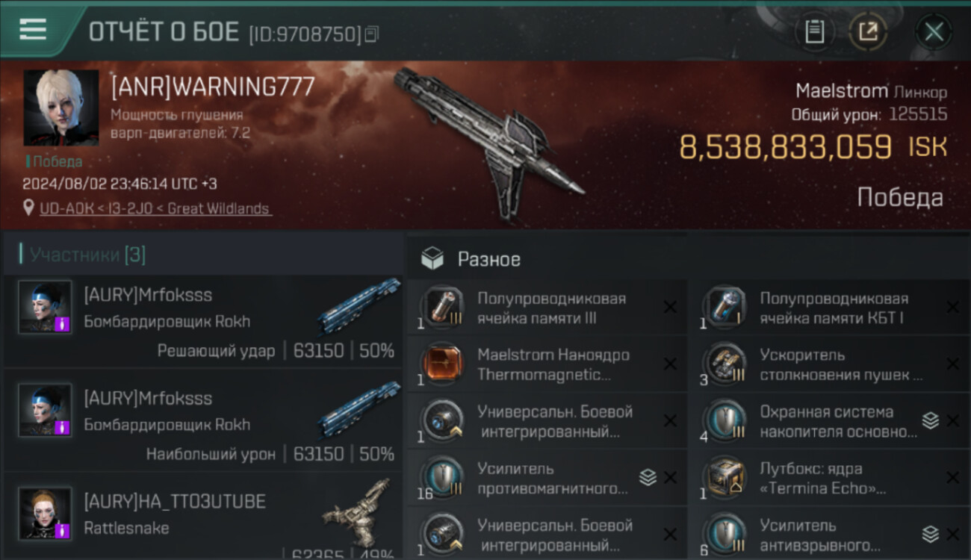The image size is (971, 560).
Task: View WARNING777 pilot portrait
Action: coord(61,108)
